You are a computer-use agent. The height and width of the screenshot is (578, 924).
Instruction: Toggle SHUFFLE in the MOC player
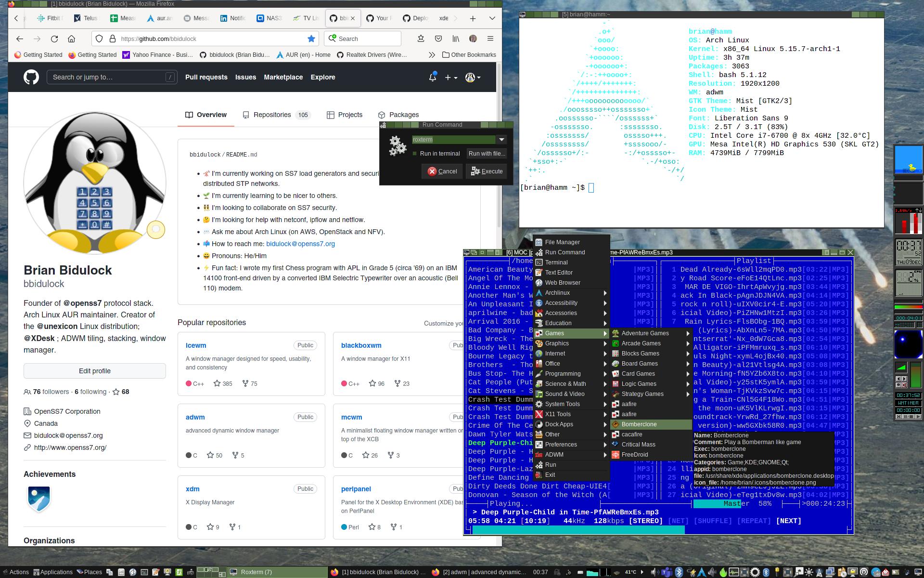[713, 521]
